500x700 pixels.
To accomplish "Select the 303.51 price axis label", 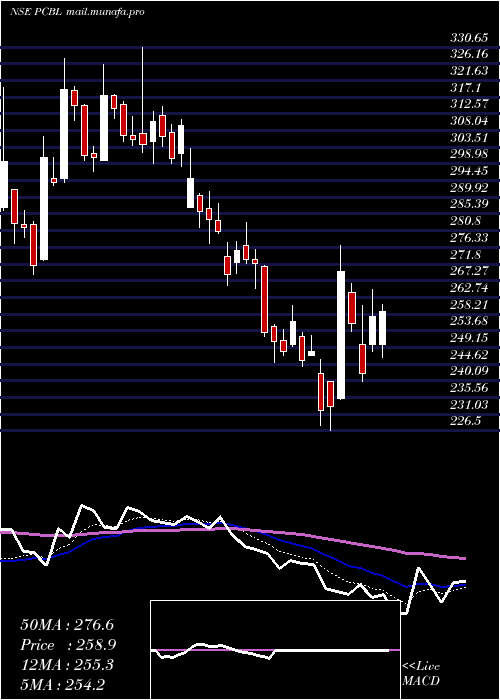I will (468, 138).
